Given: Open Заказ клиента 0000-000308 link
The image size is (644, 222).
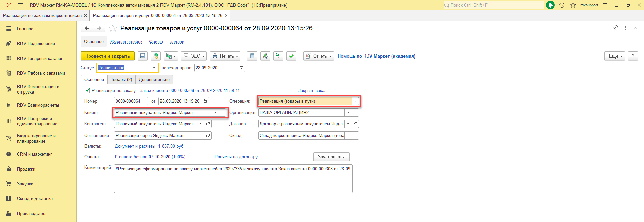Looking at the screenshot, I should [190, 91].
